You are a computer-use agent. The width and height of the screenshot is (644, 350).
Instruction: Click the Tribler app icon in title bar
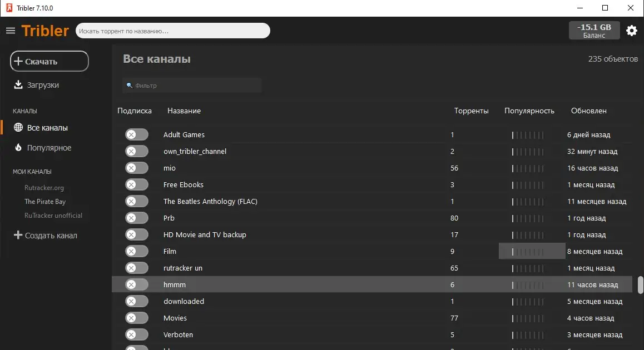click(x=9, y=8)
